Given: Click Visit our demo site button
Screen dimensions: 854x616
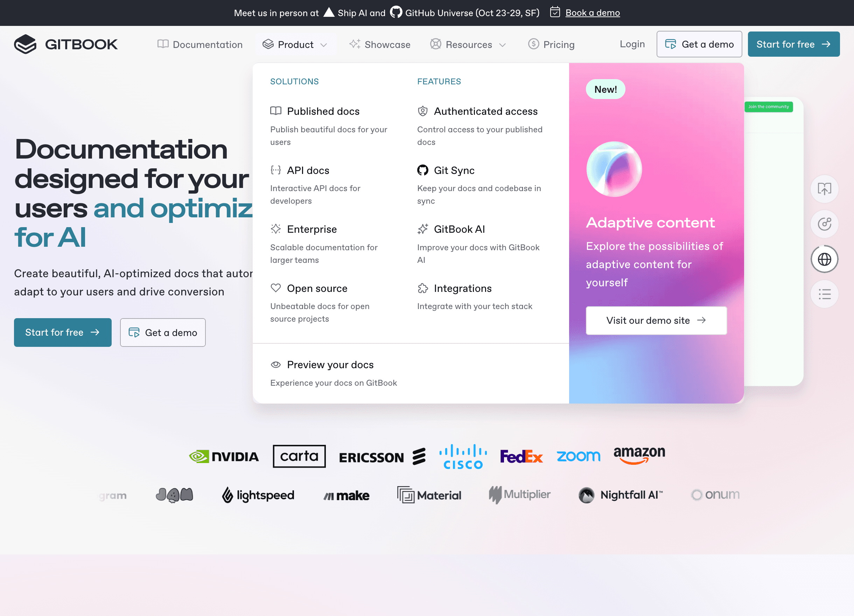Looking at the screenshot, I should pos(656,321).
